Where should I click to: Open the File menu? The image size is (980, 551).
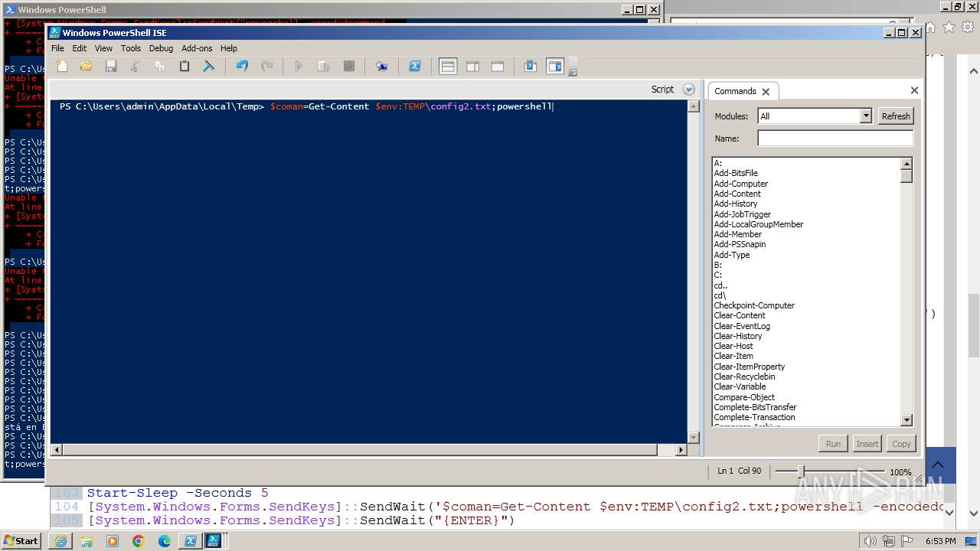tap(57, 48)
